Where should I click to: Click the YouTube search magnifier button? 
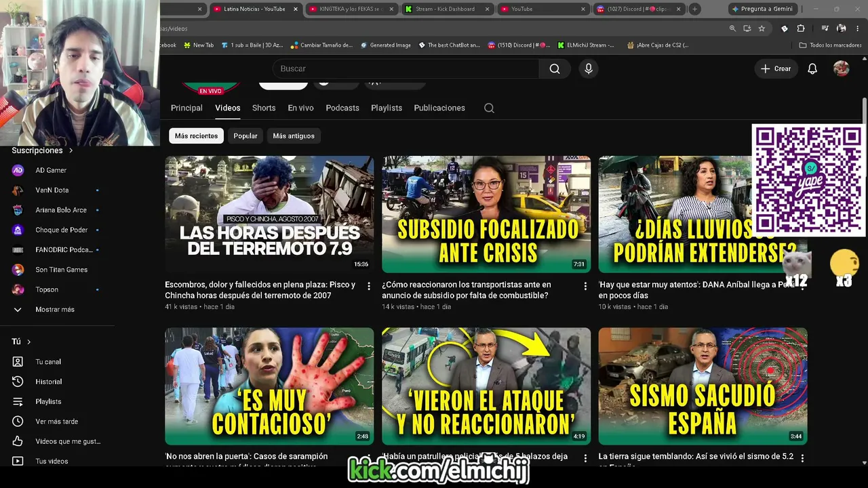(555, 68)
